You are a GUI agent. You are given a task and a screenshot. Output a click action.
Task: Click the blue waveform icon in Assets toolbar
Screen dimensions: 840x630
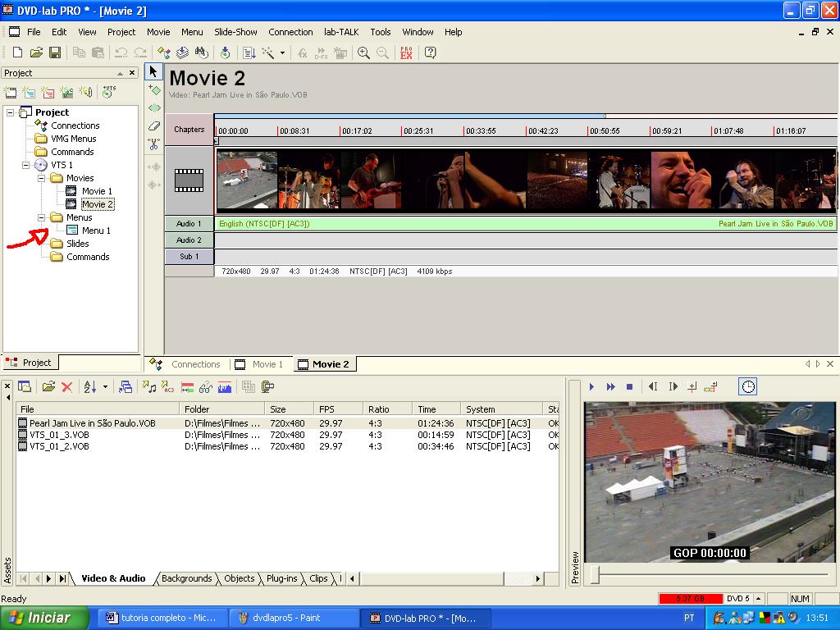pyautogui.click(x=225, y=387)
